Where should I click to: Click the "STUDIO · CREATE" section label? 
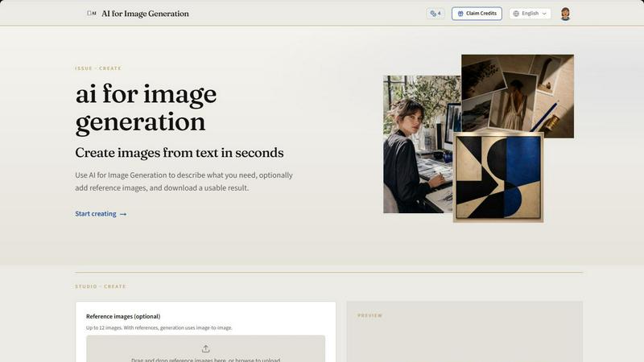point(100,286)
